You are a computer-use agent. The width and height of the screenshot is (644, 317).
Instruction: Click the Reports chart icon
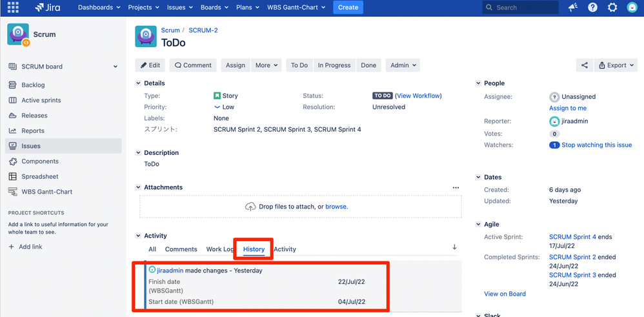13,131
